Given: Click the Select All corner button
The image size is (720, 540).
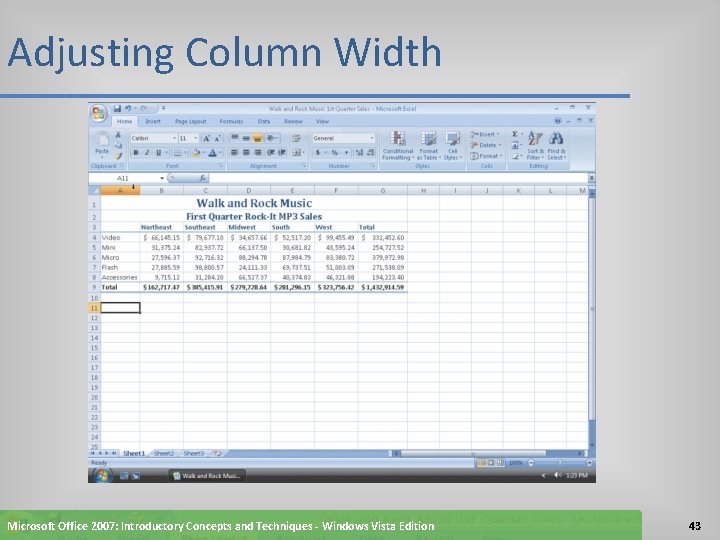Looking at the screenshot, I should tap(94, 191).
